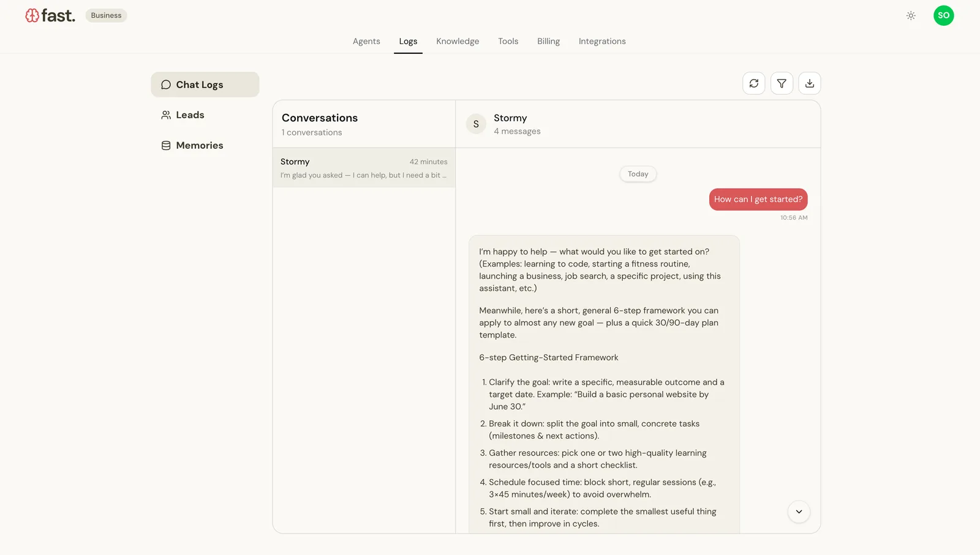
Task: Click "I'm glad you asked" preview text
Action: point(363,175)
